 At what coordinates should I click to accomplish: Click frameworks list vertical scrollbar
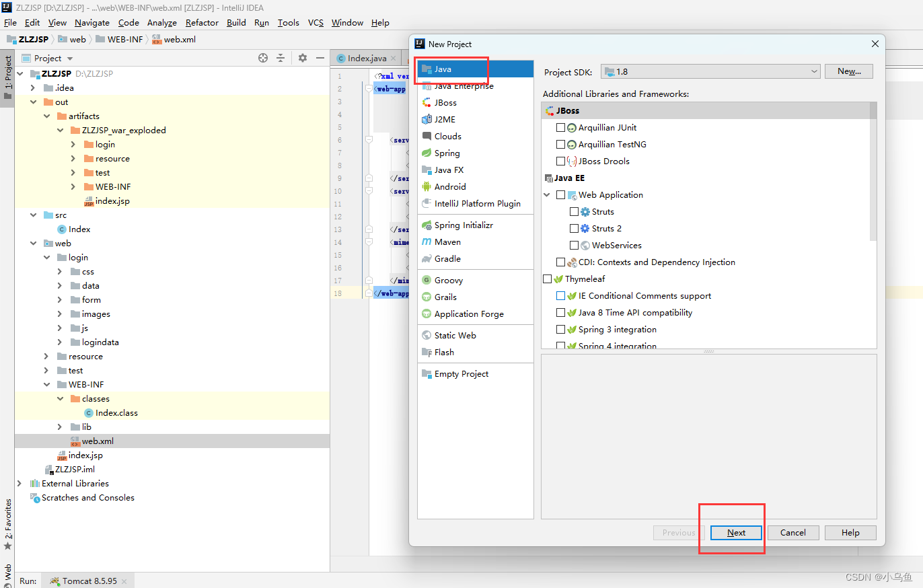pyautogui.click(x=873, y=172)
